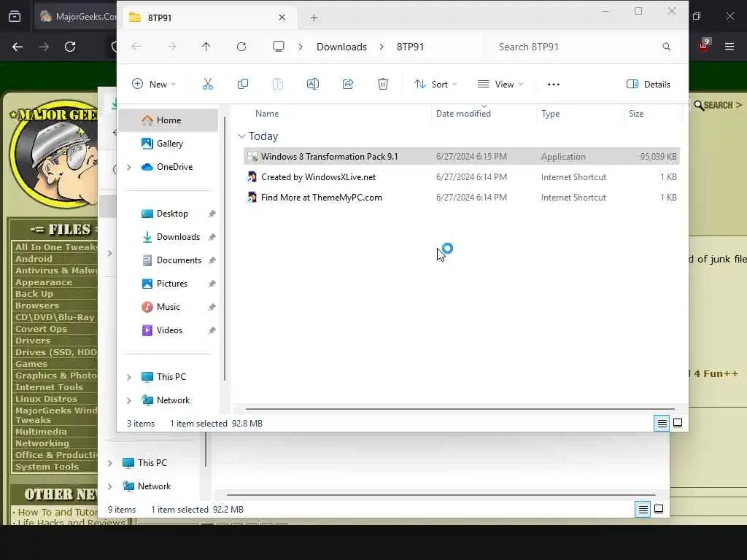Expand Network in front window sidebar
This screenshot has width=747, height=560.
128,400
